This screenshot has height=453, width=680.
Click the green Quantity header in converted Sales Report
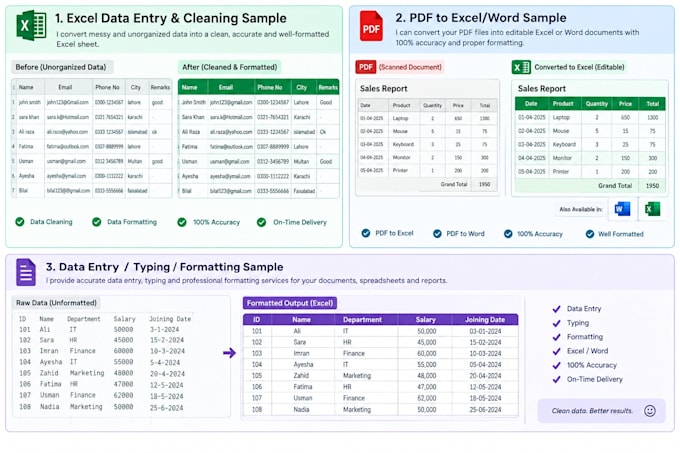(596, 104)
